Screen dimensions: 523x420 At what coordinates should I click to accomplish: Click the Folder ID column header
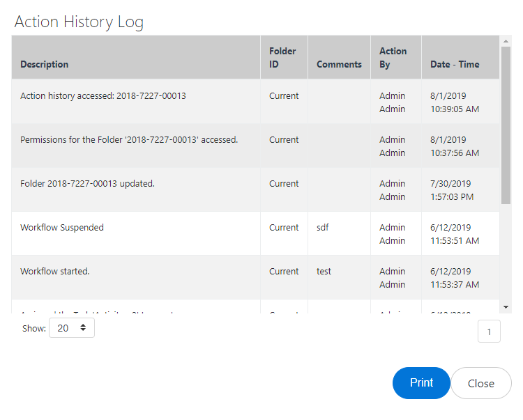(285, 57)
